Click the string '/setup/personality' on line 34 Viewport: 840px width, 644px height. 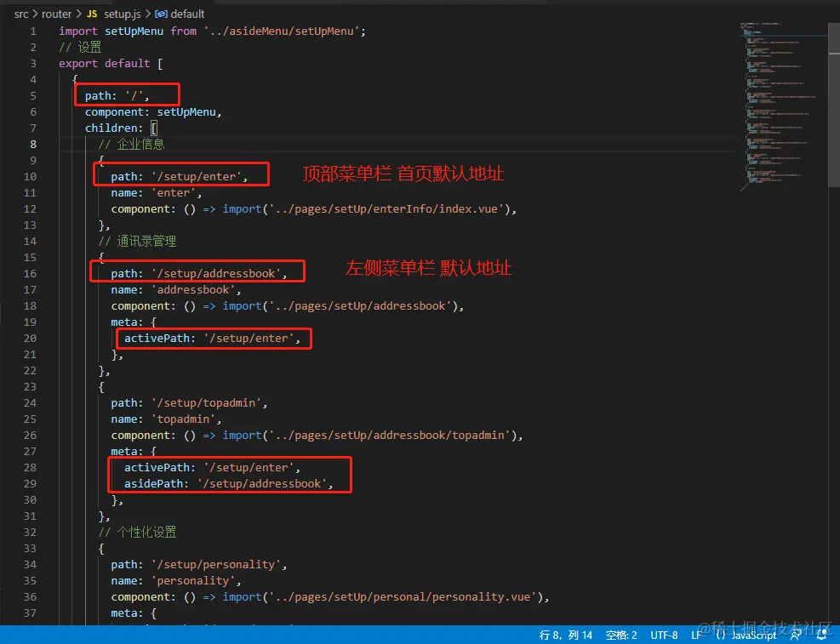click(216, 564)
